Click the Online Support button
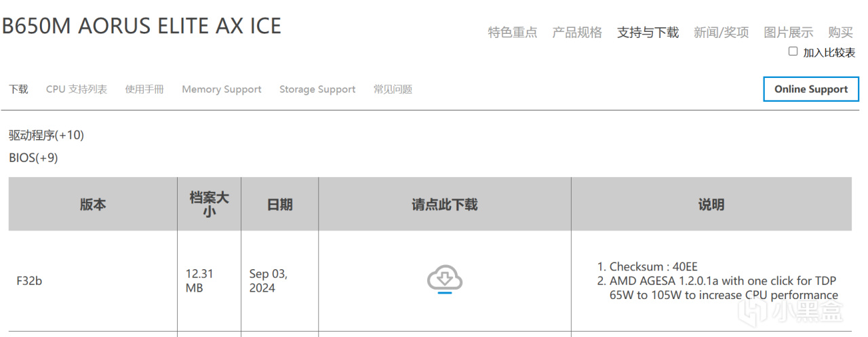This screenshot has width=868, height=337. pyautogui.click(x=810, y=89)
